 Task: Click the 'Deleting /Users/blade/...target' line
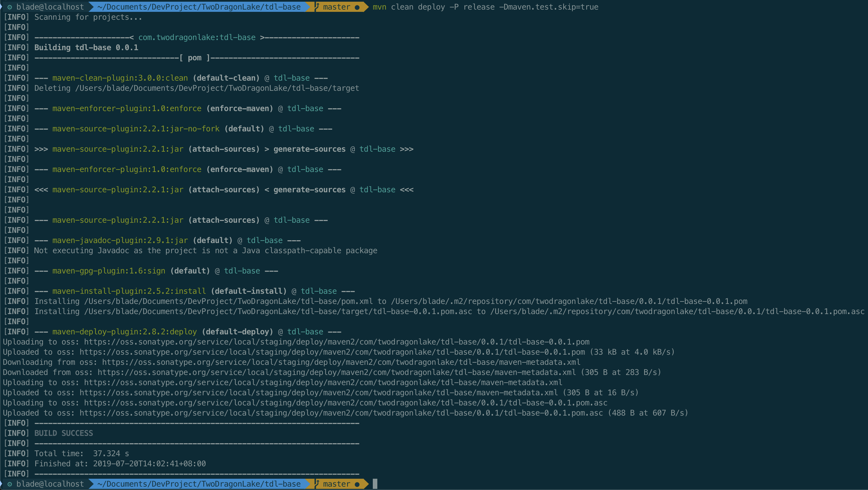197,88
